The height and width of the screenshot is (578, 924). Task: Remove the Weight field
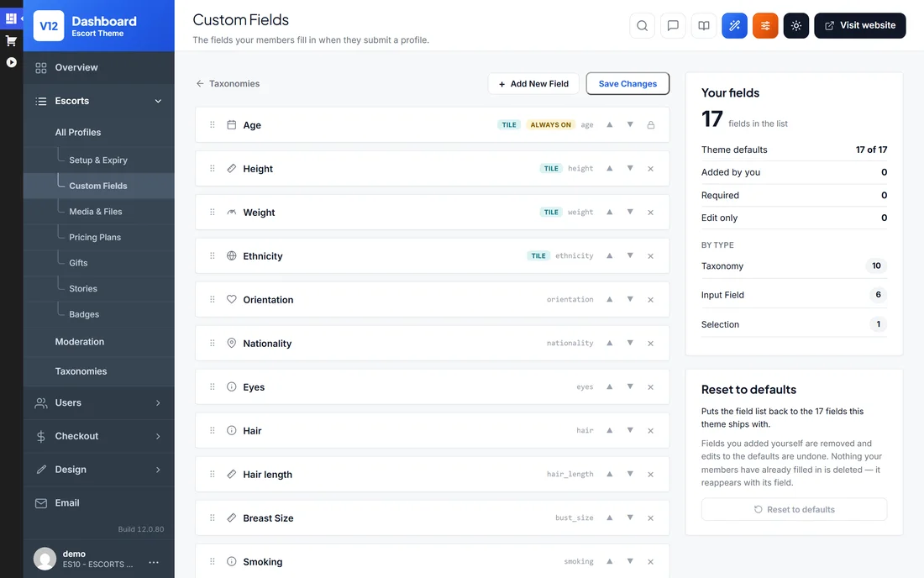tap(650, 212)
